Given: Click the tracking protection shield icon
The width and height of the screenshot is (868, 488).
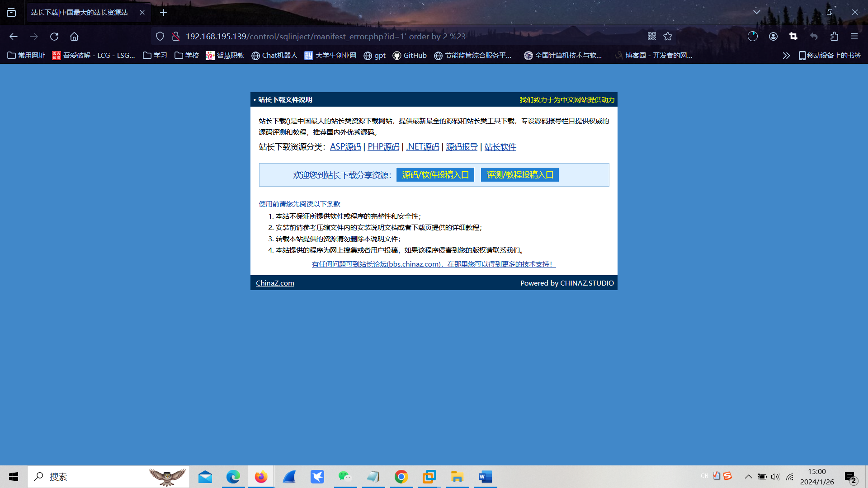Looking at the screenshot, I should 160,37.
